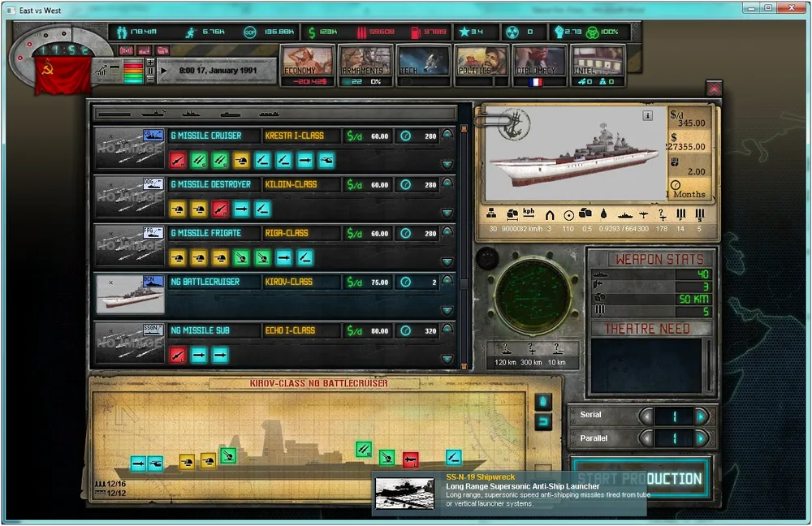Collapse the Kildin-Class row up arrow
Image resolution: width=812 pixels, height=526 pixels.
coord(447,183)
